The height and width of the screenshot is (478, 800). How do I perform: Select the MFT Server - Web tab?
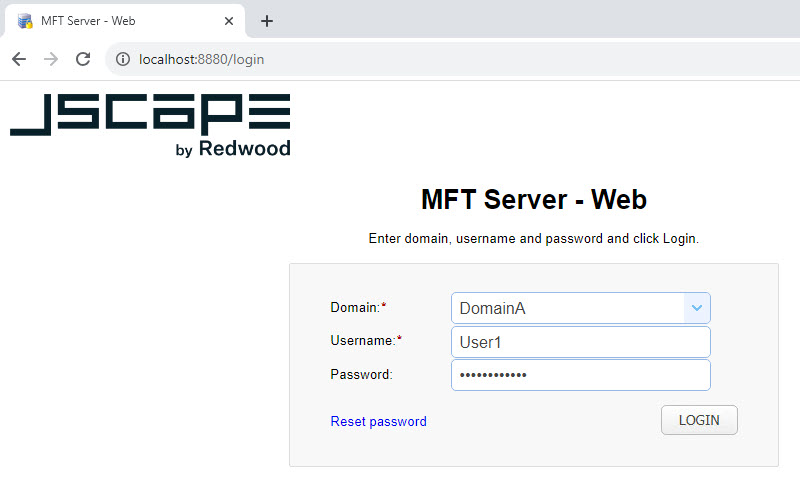[x=125, y=21]
